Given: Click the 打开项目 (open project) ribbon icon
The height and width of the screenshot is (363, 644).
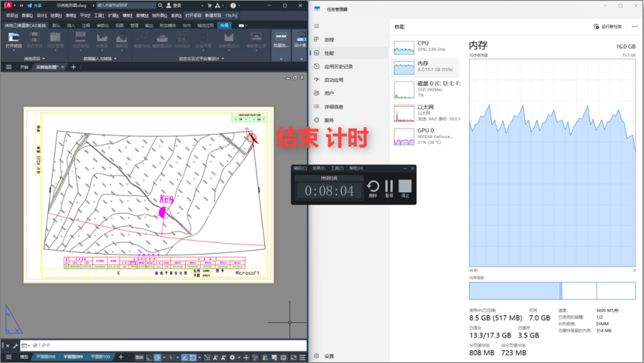Looking at the screenshot, I should tap(13, 40).
